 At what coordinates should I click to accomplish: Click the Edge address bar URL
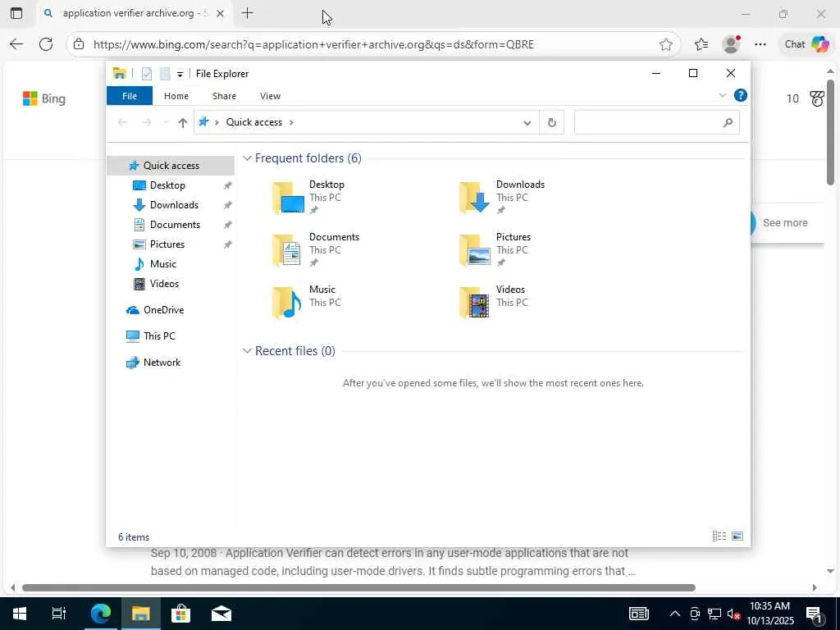click(313, 44)
